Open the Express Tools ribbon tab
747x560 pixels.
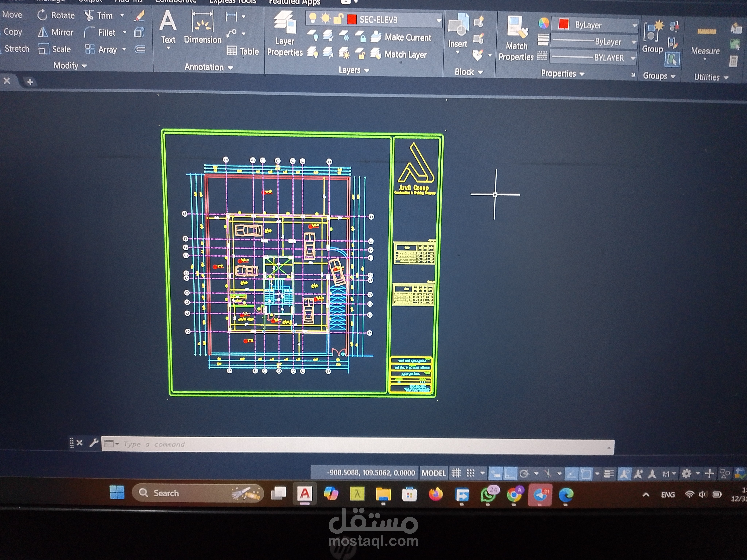tap(233, 2)
